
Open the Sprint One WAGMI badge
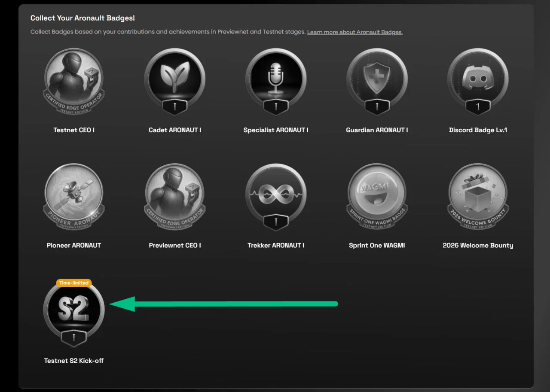(377, 197)
